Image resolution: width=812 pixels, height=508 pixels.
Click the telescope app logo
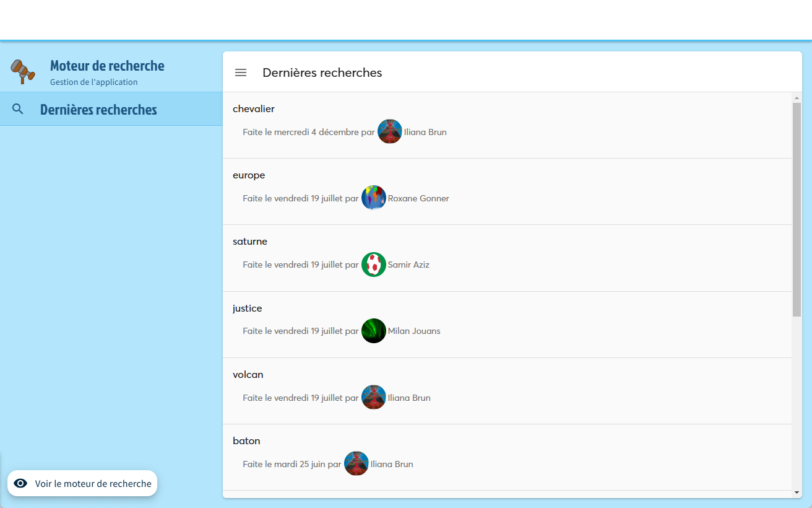click(23, 71)
